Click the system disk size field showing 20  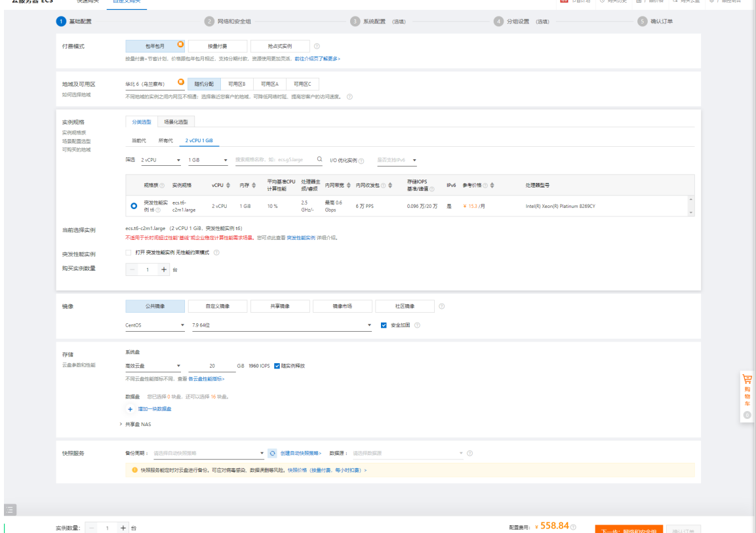pyautogui.click(x=212, y=366)
